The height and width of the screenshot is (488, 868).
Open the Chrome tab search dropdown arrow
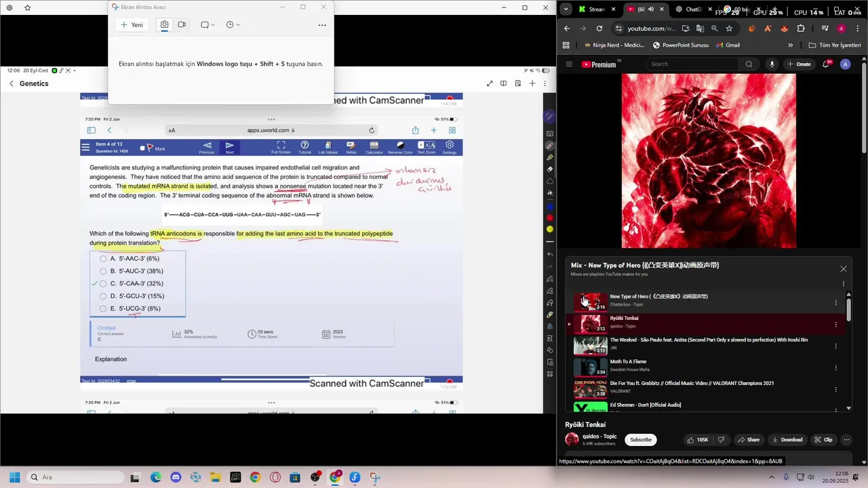(x=566, y=9)
